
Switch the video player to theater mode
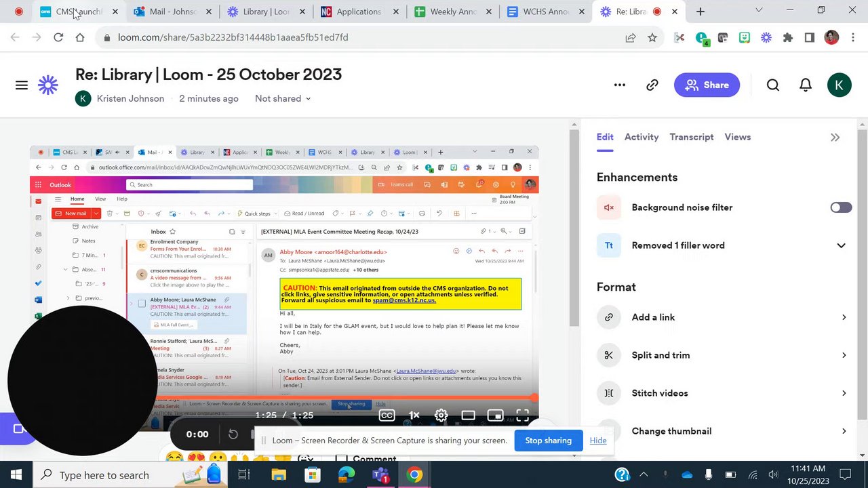(468, 415)
